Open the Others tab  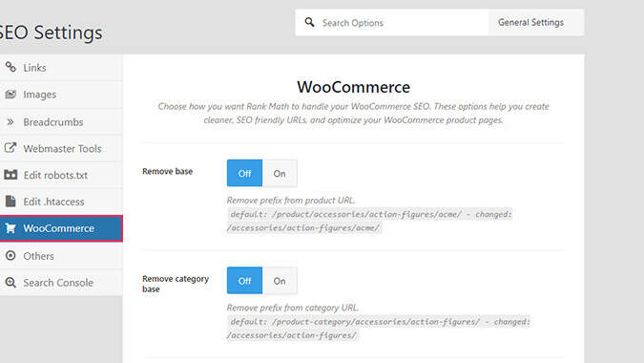pos(61,256)
